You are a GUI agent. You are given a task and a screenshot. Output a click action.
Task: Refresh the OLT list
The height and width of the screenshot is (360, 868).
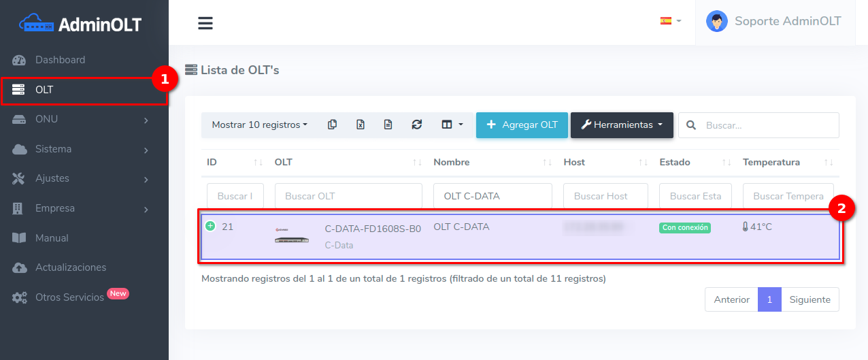coord(417,125)
